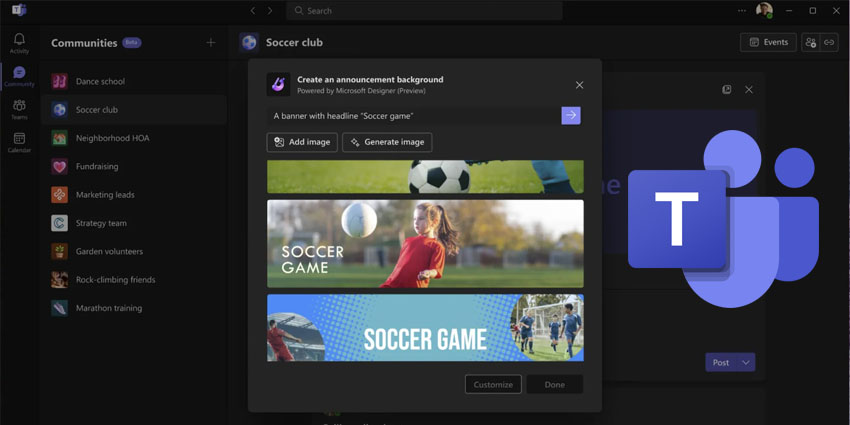Open the Strategy team community
The image size is (850, 425).
[134, 223]
